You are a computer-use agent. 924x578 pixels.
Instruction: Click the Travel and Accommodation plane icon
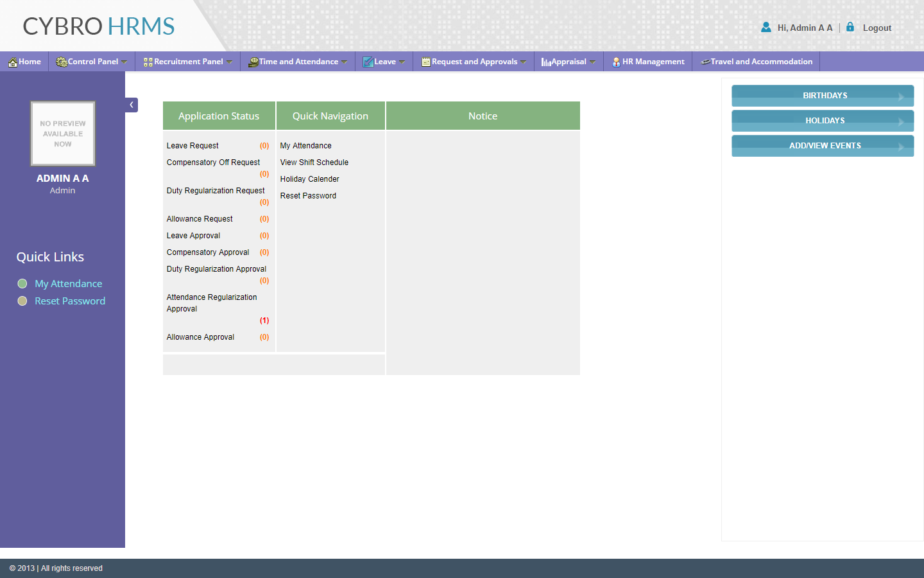(x=705, y=62)
